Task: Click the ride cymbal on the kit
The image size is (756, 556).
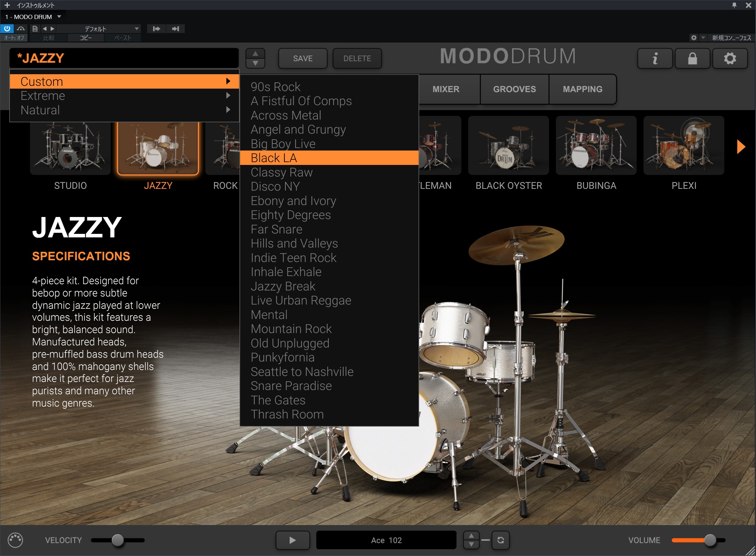Action: (x=516, y=245)
